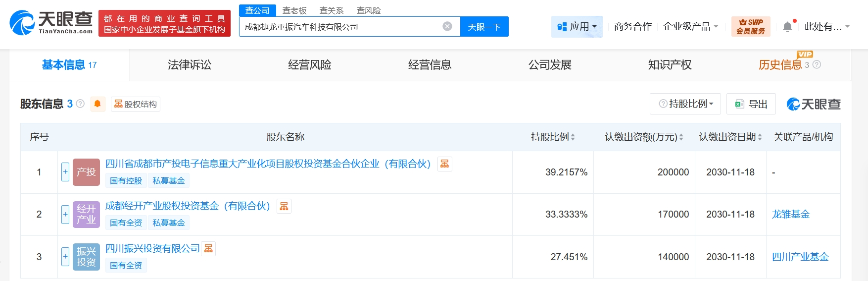The width and height of the screenshot is (868, 281).
Task: Switch to the 法律诉讼 tab
Action: (x=190, y=65)
